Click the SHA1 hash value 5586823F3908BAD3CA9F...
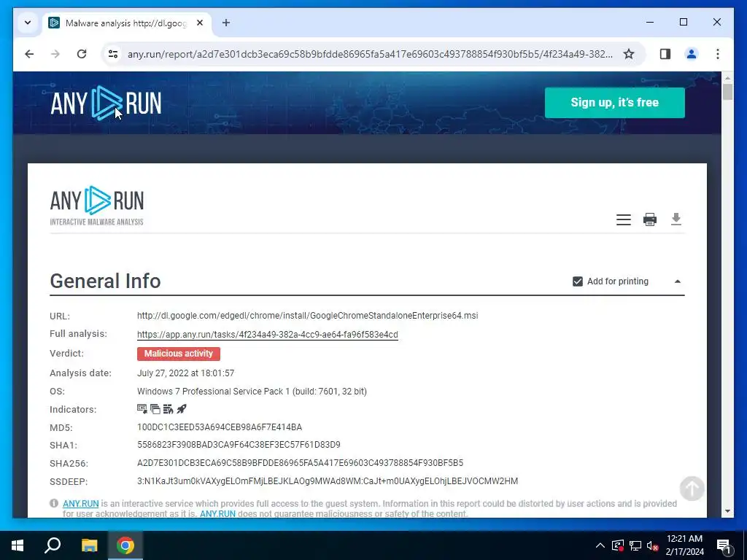 click(239, 445)
